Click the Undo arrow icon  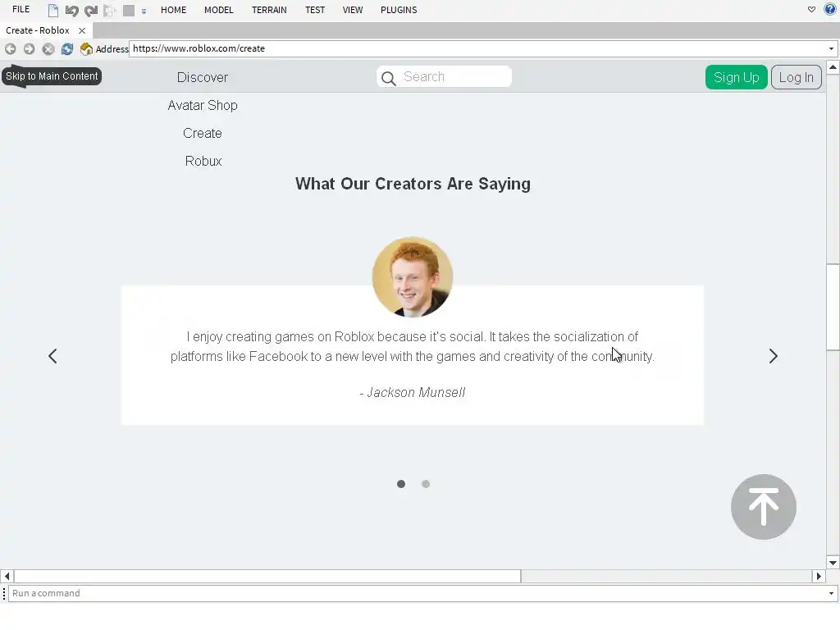pos(72,10)
